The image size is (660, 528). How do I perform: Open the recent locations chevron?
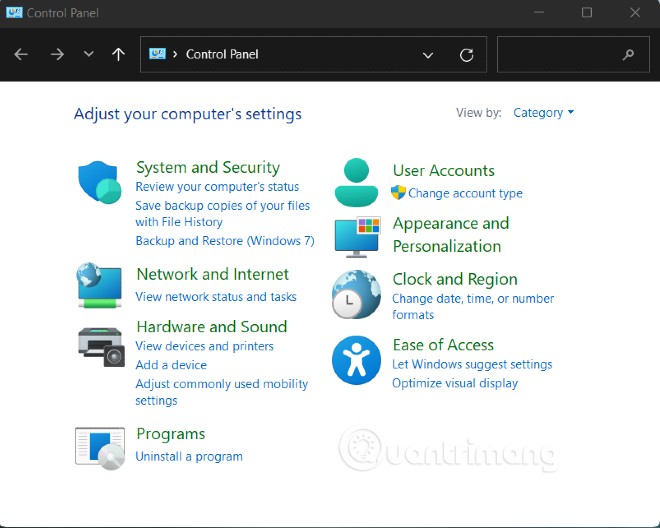click(x=88, y=55)
